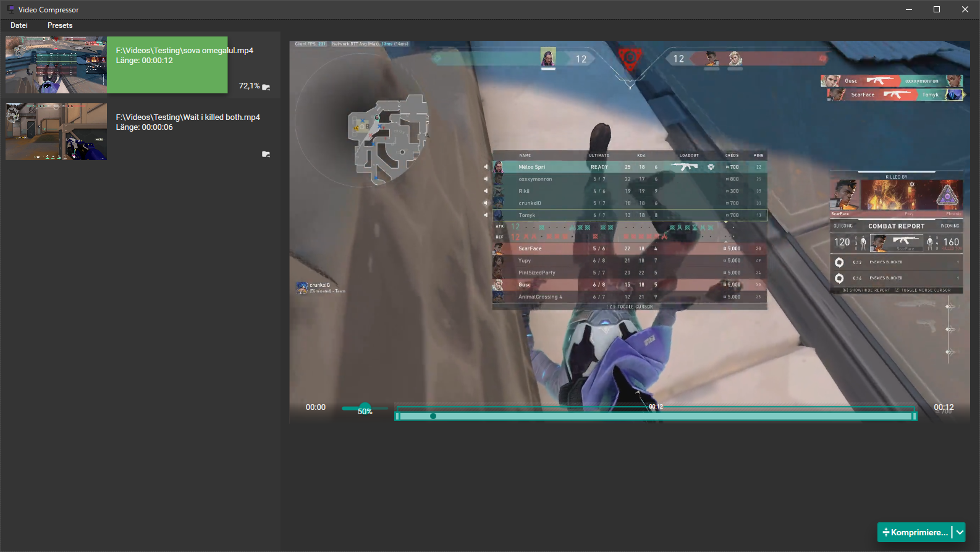Click the Länge: 00:00:12 duration text
The image size is (980, 552).
pyautogui.click(x=145, y=61)
